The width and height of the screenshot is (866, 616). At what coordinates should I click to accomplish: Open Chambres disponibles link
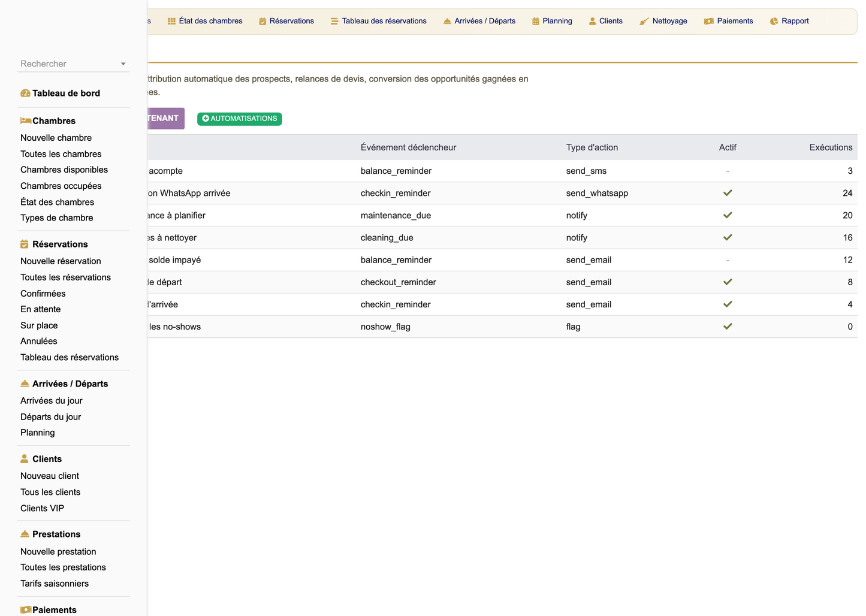(64, 170)
